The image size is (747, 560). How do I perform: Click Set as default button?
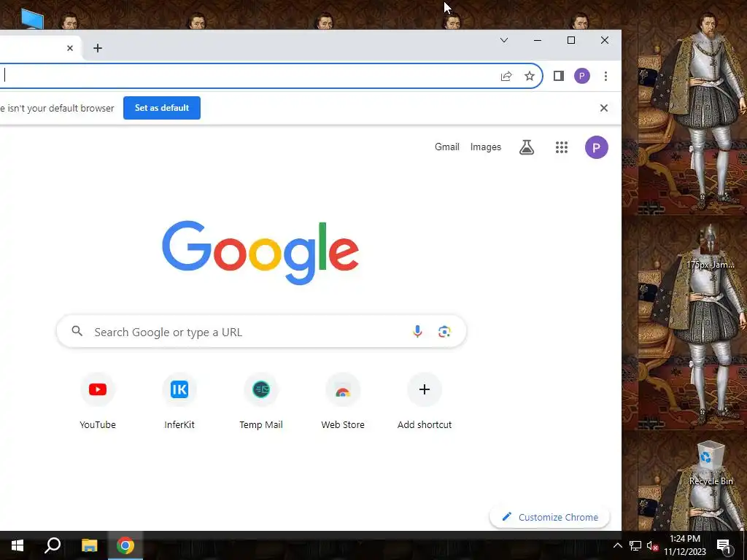pyautogui.click(x=162, y=108)
